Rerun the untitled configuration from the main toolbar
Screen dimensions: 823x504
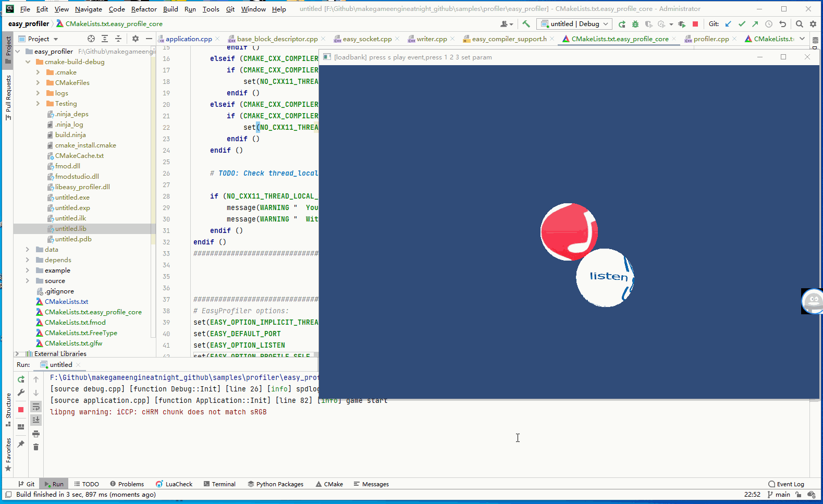[x=622, y=24]
